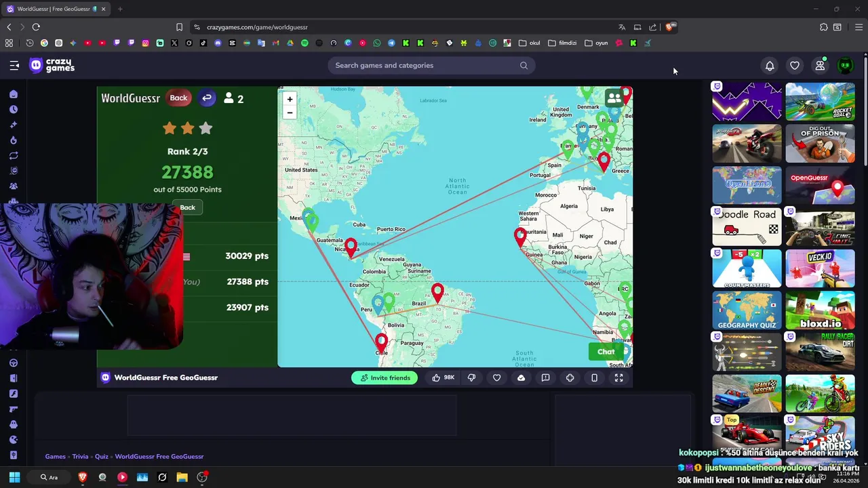Open the Pac-Man category sidebar icon
868x488 pixels.
[14, 439]
